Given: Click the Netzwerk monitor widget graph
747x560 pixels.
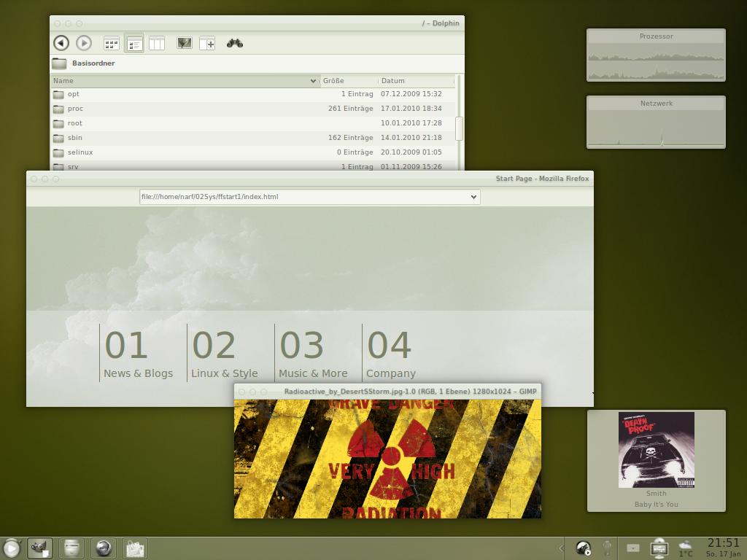Looking at the screenshot, I should (656, 128).
